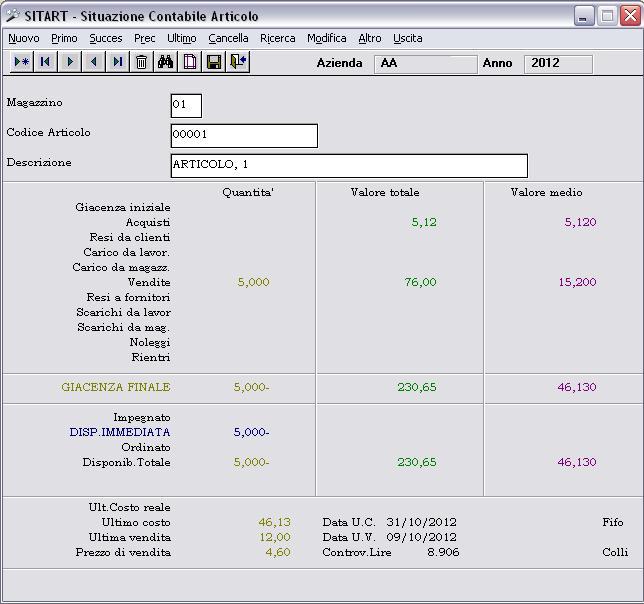The height and width of the screenshot is (604, 644).
Task: Minimize the SITART window
Action: (584, 16)
